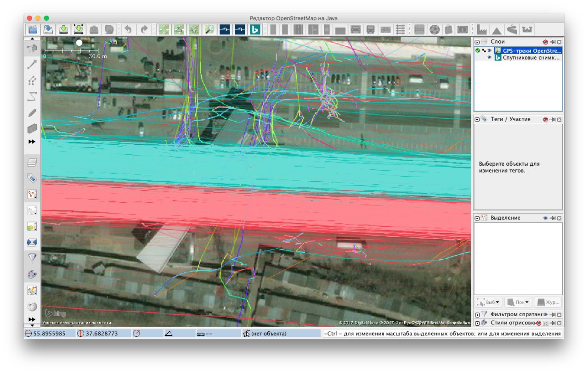Open the Поиск search dropdown arrow
588x373 pixels.
click(527, 302)
